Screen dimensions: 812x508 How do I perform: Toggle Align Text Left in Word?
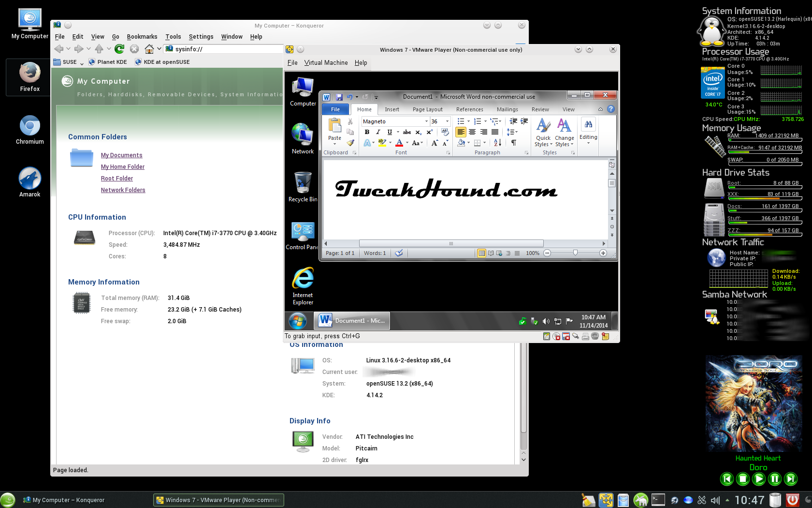[x=461, y=132]
